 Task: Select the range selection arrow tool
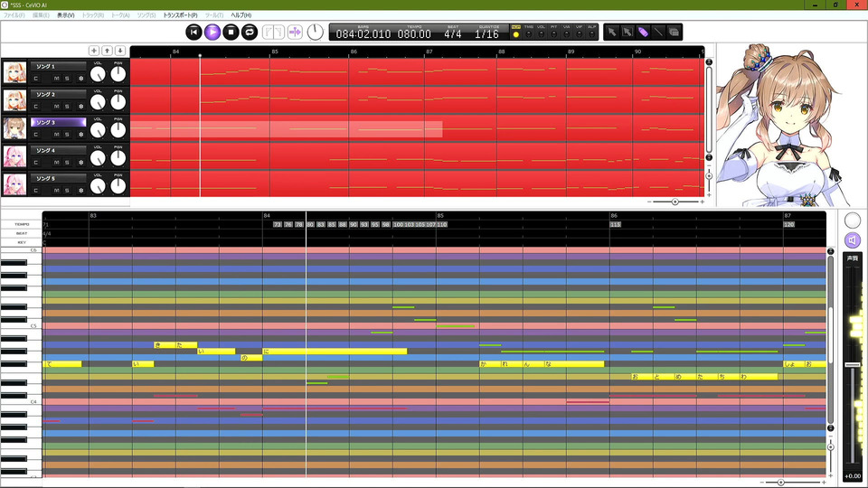coord(627,33)
